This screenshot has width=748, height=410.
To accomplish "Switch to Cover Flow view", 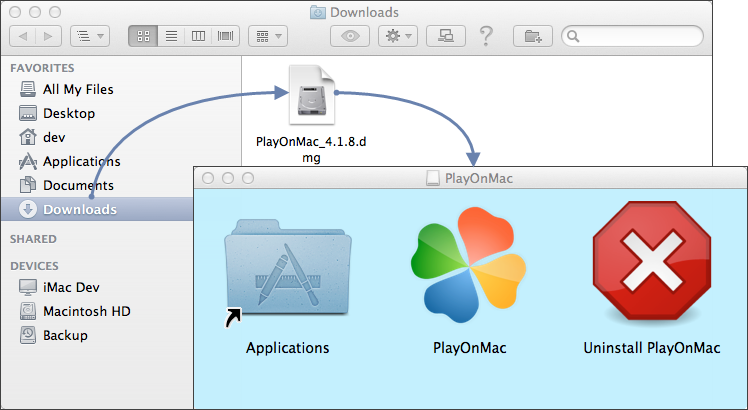I will [225, 36].
